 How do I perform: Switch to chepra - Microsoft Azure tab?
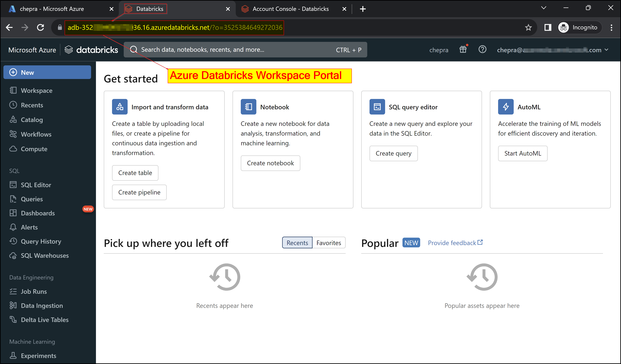tap(52, 9)
